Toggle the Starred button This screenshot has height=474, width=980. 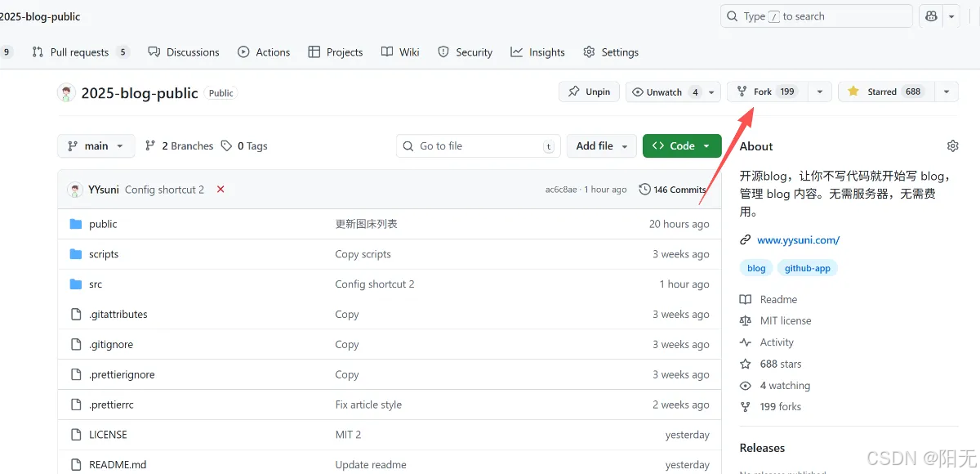pyautogui.click(x=885, y=92)
